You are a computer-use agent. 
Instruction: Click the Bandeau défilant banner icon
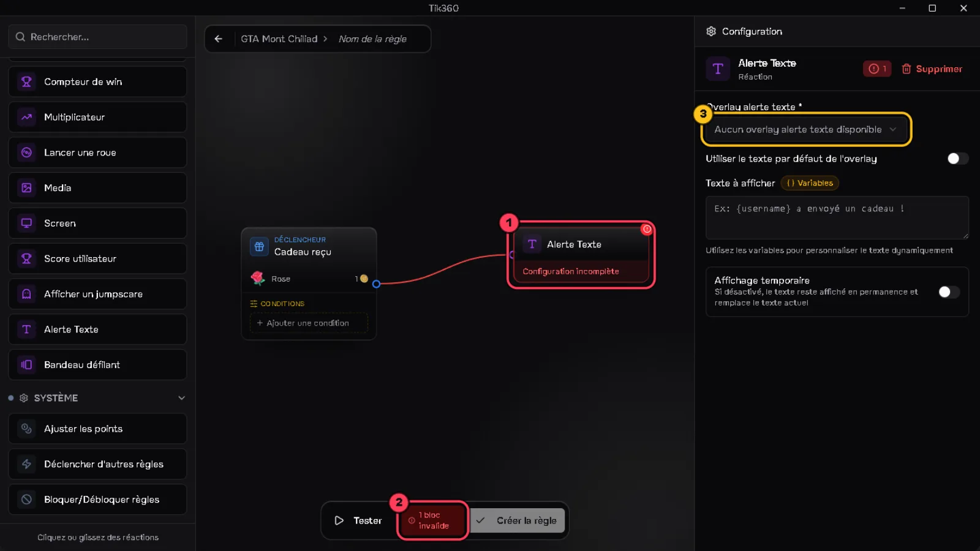pos(26,365)
